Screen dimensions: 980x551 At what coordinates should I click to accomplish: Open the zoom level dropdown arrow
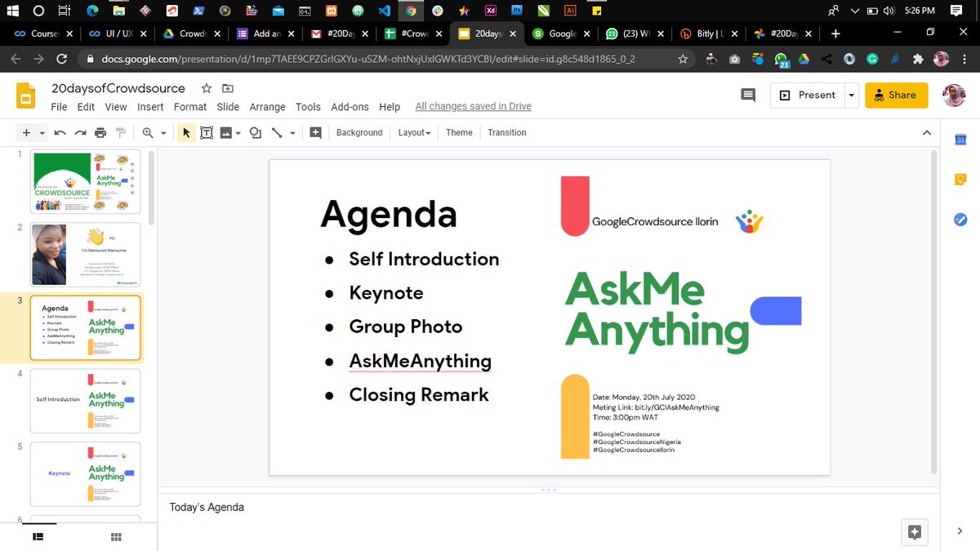tap(163, 133)
